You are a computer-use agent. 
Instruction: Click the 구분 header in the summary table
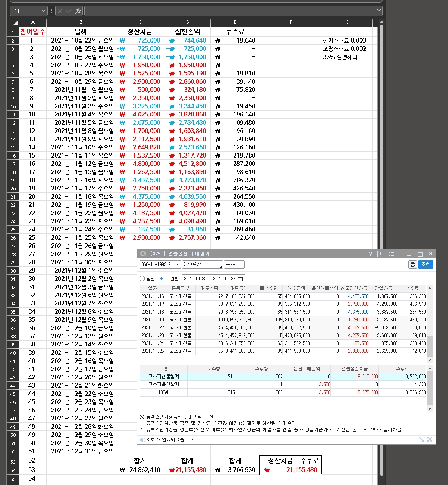[x=164, y=369]
